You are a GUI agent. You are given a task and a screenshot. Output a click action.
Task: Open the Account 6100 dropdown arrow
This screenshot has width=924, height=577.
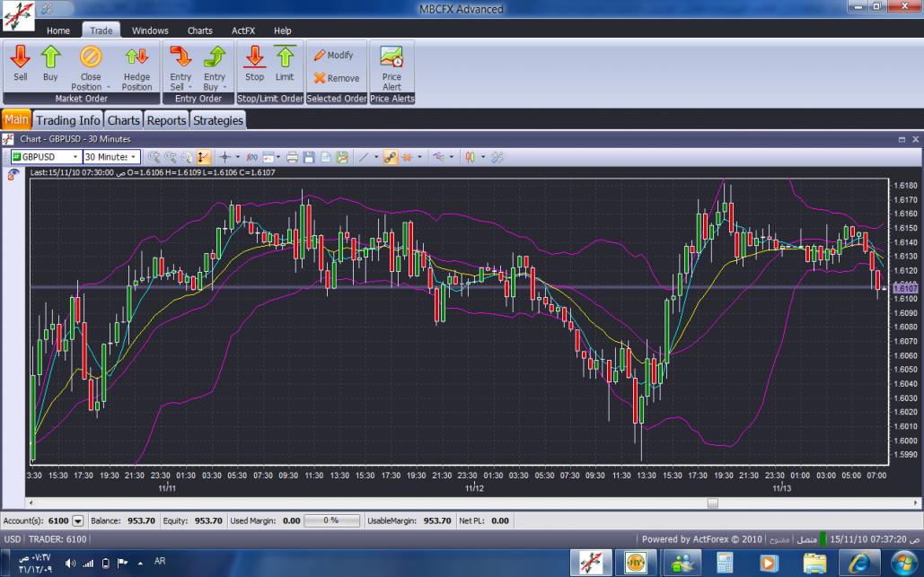tap(78, 521)
